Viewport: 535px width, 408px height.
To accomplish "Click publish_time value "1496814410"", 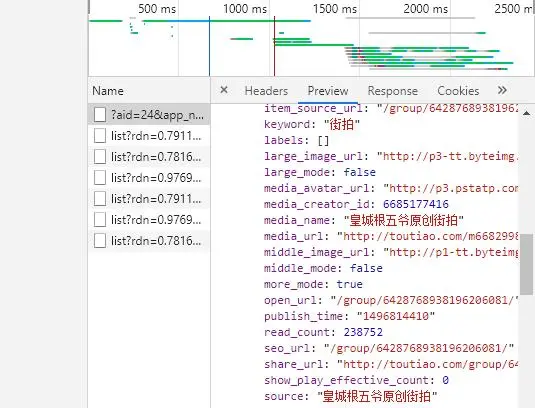I will 396,316.
